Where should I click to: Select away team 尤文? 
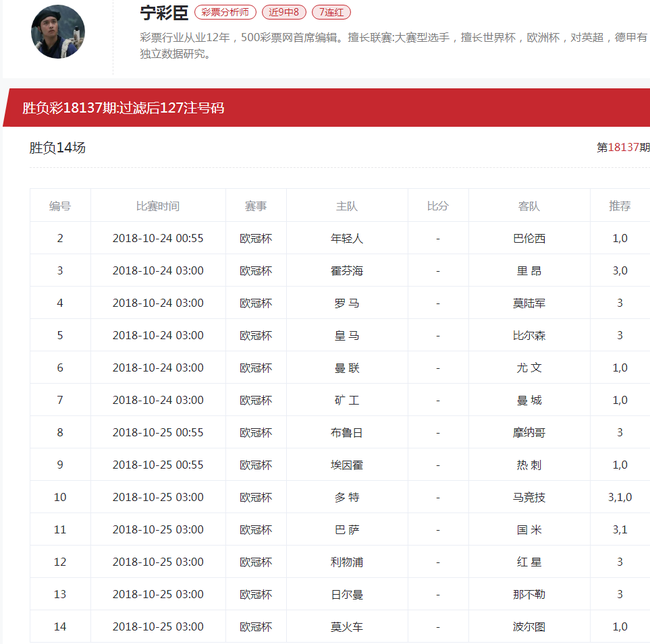tap(529, 368)
